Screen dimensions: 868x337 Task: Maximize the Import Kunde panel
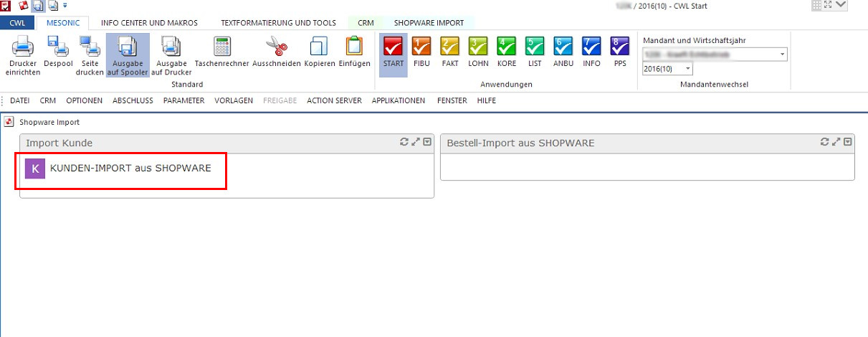415,142
